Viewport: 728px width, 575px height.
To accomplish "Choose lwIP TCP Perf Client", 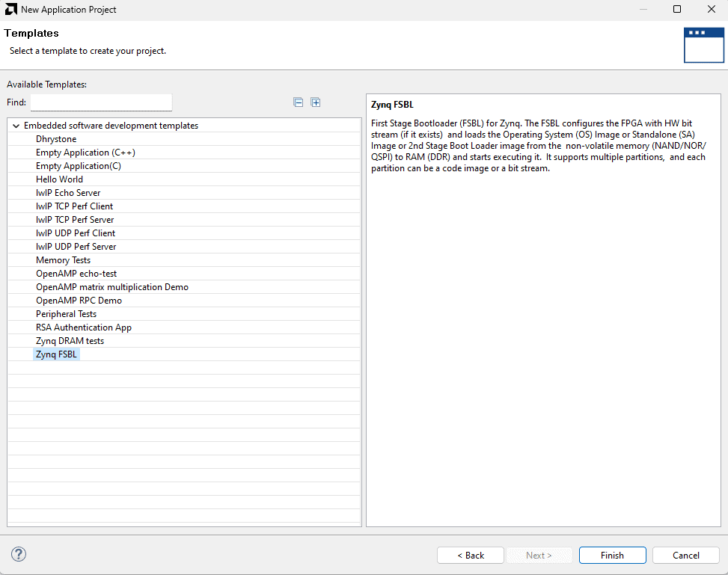I will (x=74, y=206).
